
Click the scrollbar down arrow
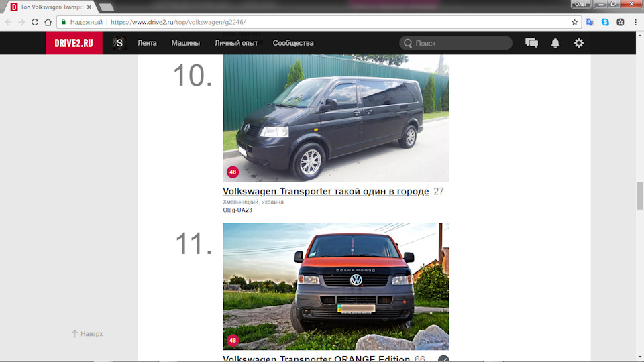[x=640, y=357]
